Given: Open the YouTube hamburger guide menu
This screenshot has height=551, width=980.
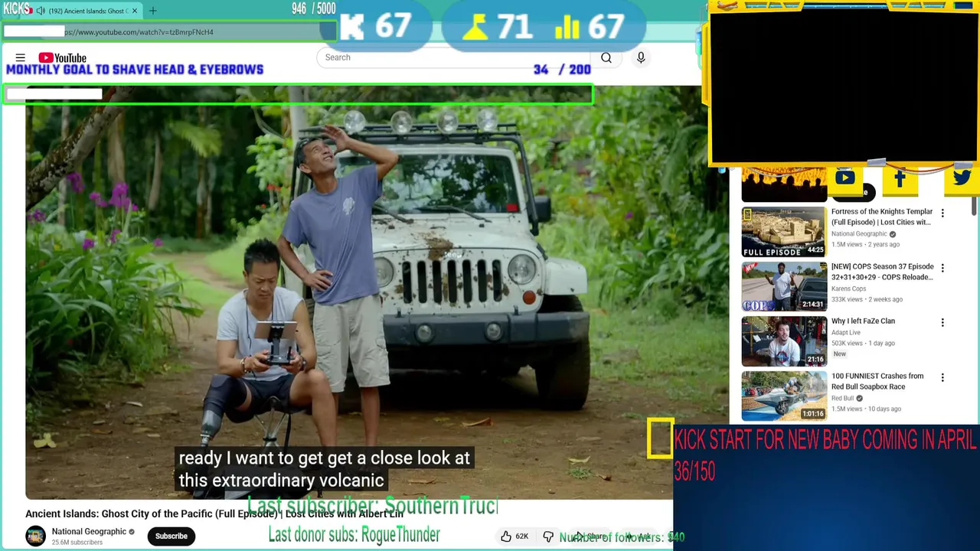Looking at the screenshot, I should pos(21,57).
